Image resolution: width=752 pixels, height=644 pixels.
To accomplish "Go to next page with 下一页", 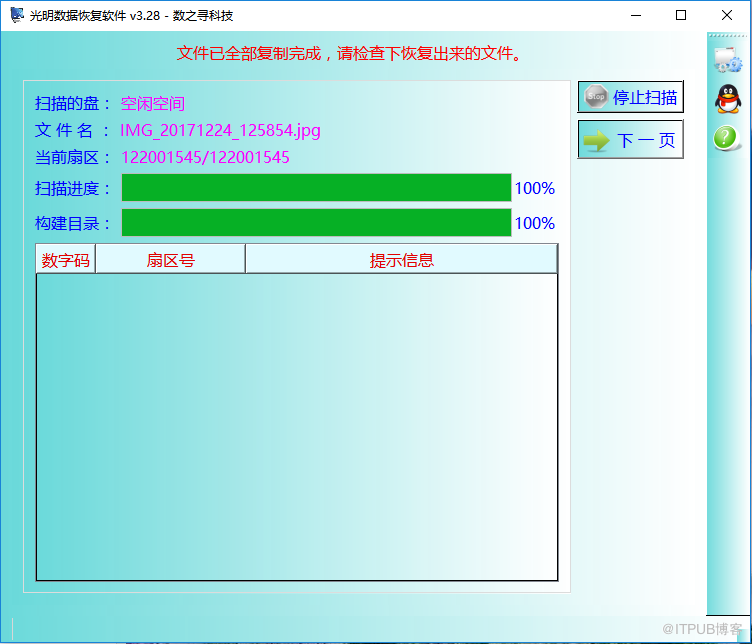I will 631,140.
